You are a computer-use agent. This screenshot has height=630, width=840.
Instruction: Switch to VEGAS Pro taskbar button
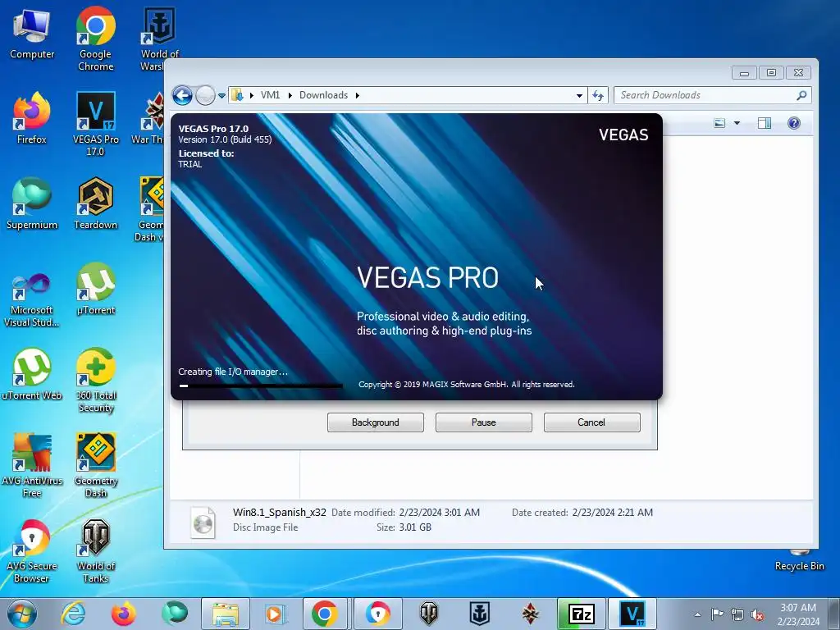(632, 614)
